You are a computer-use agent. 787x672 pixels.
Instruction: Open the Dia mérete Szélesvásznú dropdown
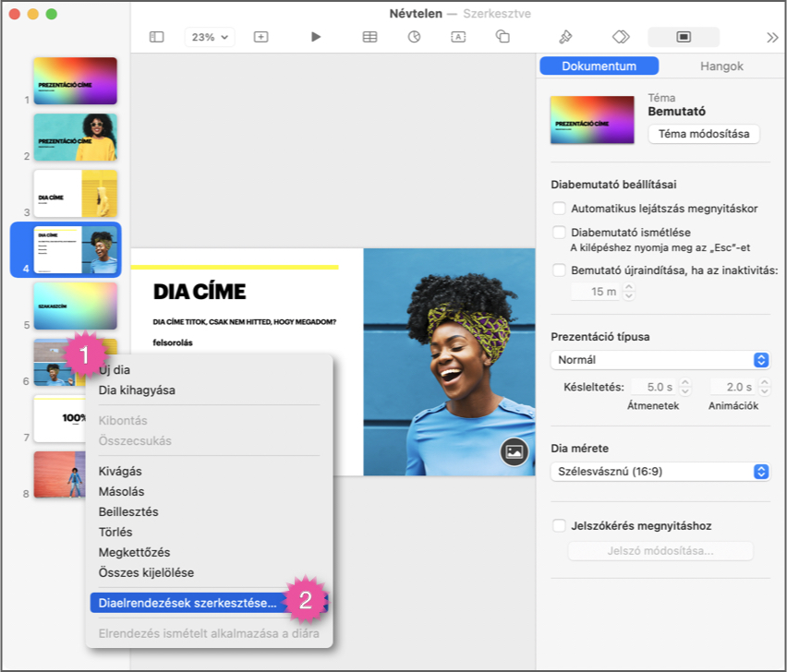[660, 472]
